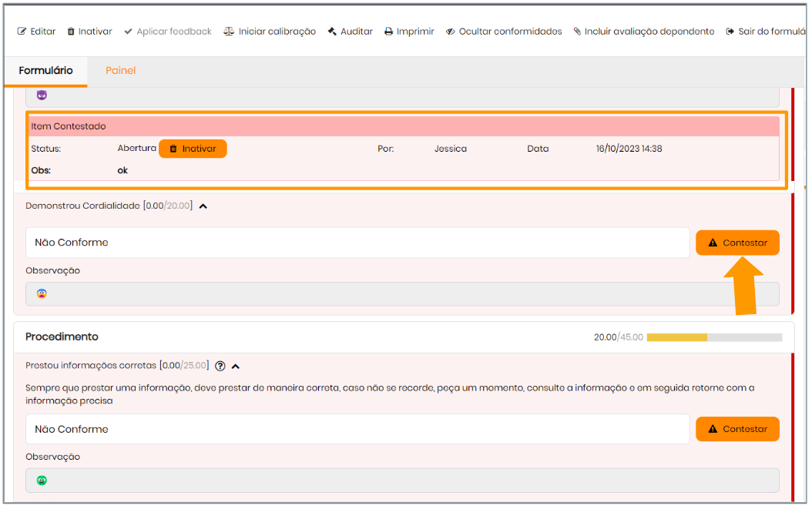Click the green emoji in the bottom Observação
The width and height of the screenshot is (812, 506).
coord(42,481)
